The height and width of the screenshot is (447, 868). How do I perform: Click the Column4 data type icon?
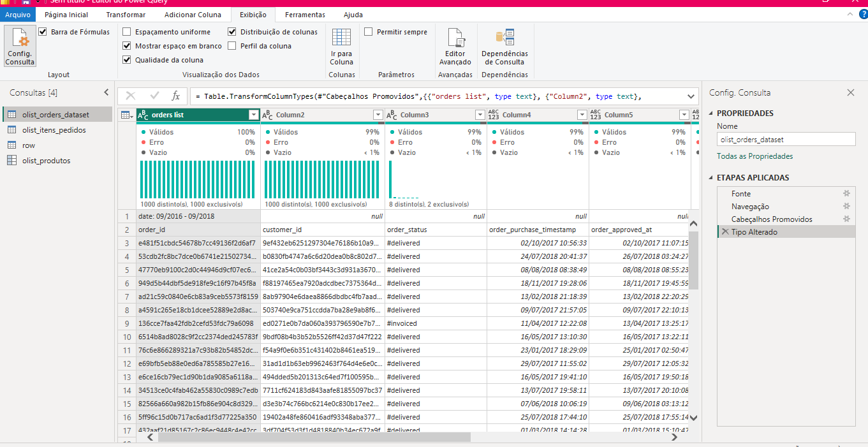(x=494, y=115)
